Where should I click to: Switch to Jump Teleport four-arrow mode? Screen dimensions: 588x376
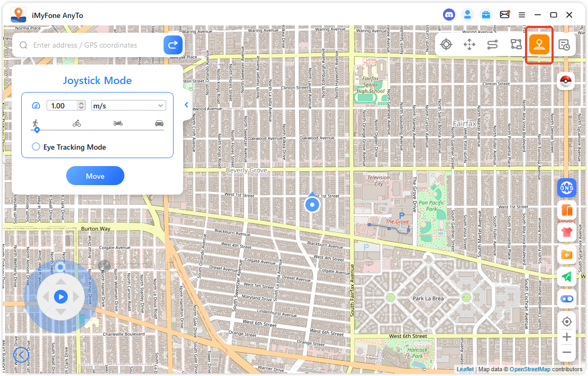469,44
